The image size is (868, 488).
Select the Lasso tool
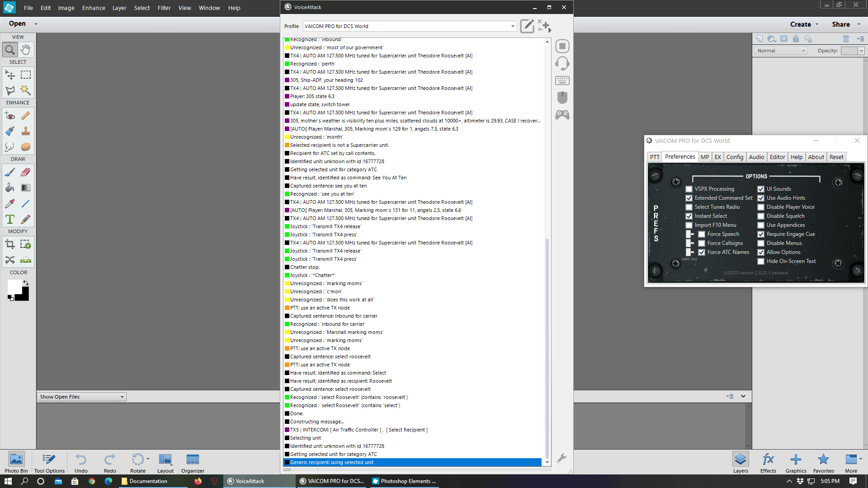pyautogui.click(x=10, y=90)
